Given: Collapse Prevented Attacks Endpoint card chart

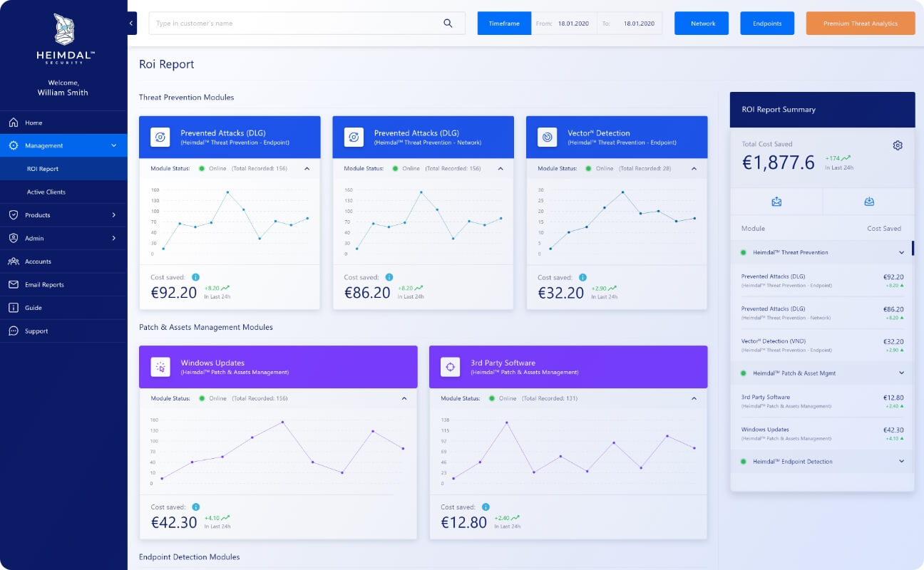Looking at the screenshot, I should click(307, 169).
